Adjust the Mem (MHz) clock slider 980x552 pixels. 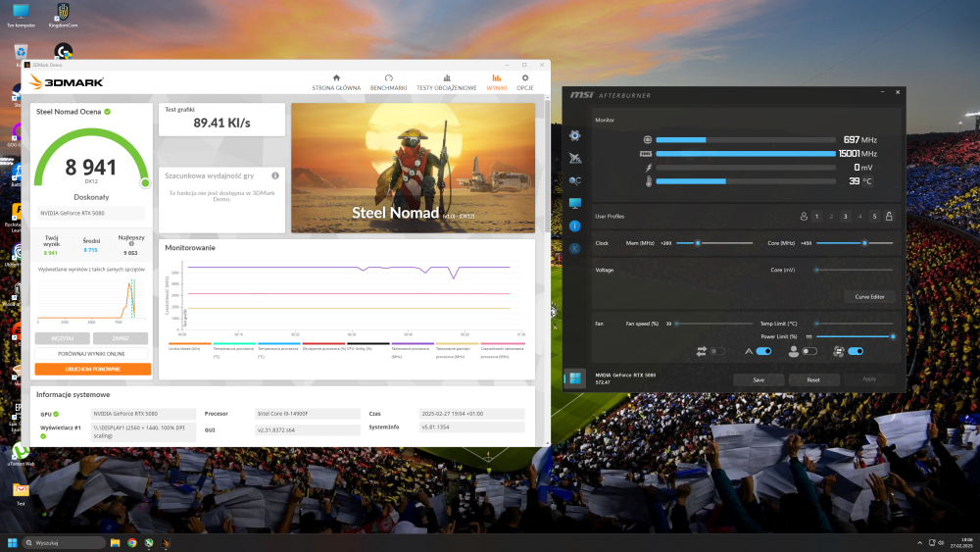click(714, 243)
